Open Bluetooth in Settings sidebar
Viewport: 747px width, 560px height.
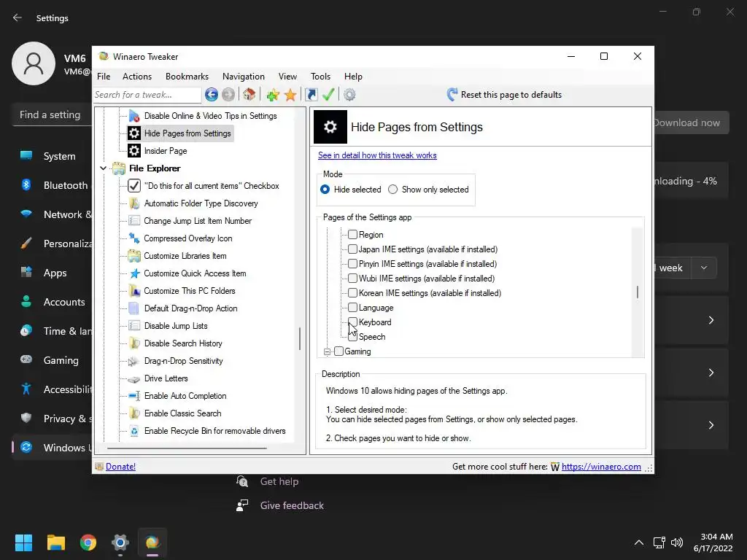(53, 185)
